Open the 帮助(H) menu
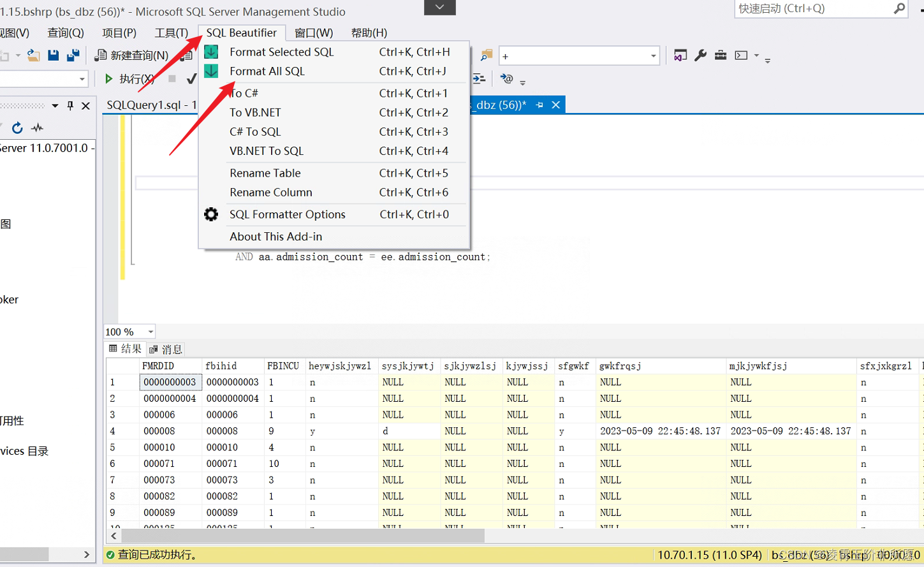Image resolution: width=924 pixels, height=567 pixels. tap(369, 33)
